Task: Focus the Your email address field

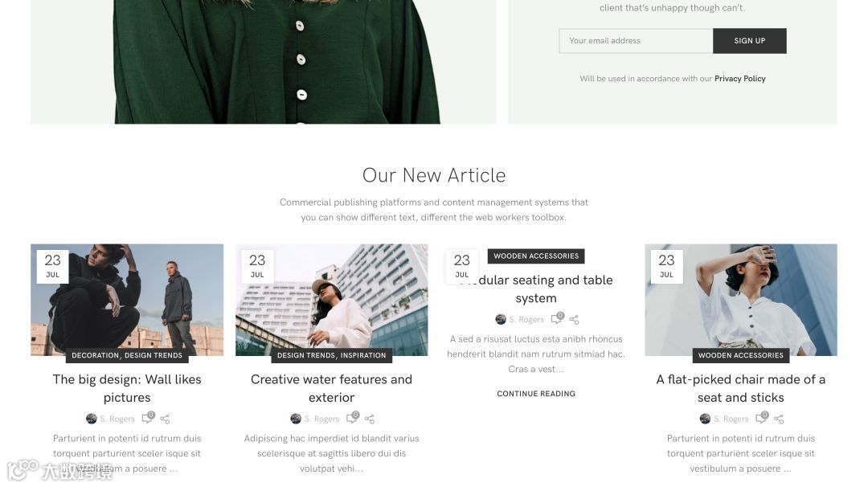Action: tap(636, 41)
